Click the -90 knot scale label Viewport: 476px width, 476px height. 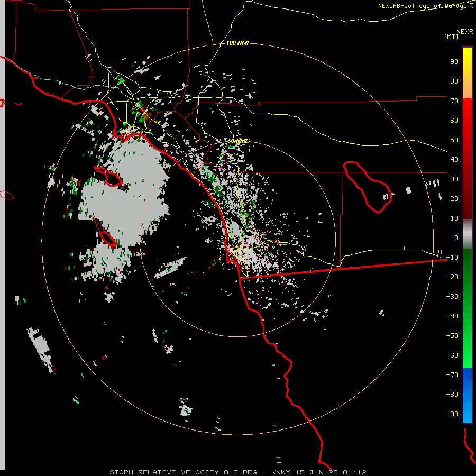click(x=452, y=414)
